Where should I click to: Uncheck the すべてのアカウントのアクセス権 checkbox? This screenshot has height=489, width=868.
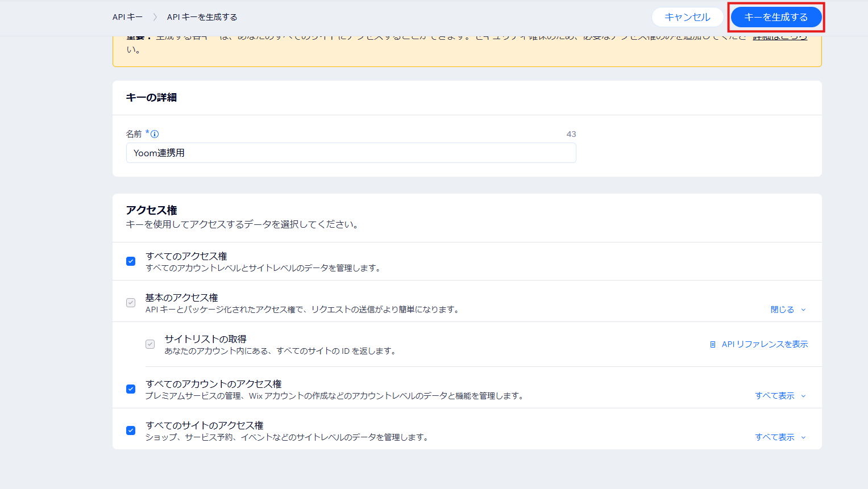point(131,389)
